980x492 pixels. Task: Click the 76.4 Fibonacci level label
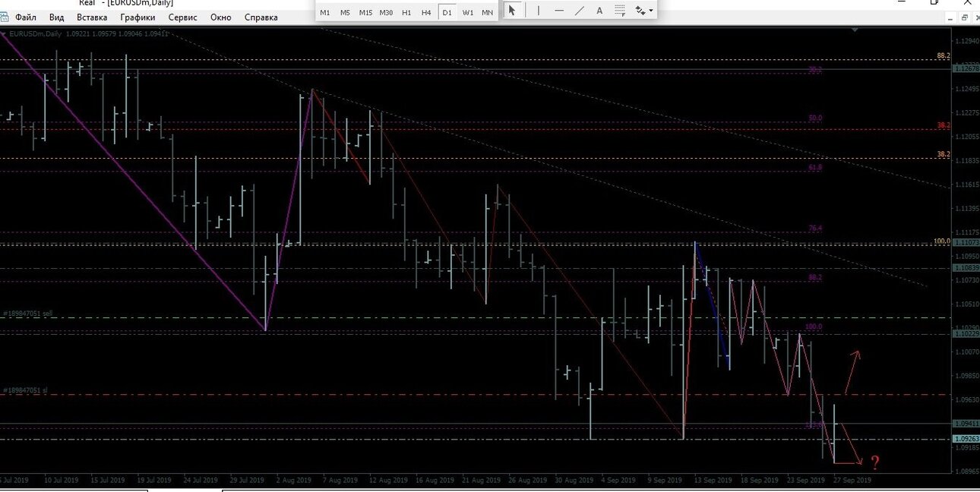(814, 229)
